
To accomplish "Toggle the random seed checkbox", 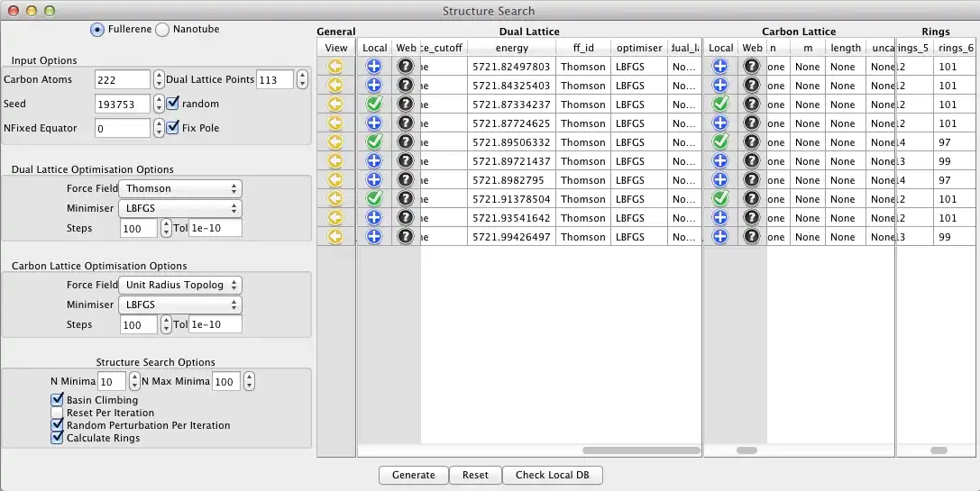I will point(173,103).
